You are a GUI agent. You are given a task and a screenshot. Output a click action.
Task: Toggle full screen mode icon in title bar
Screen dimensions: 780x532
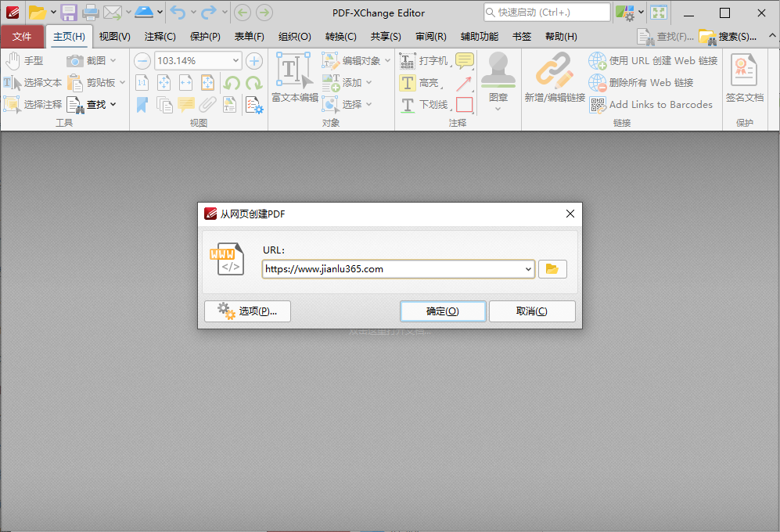659,13
